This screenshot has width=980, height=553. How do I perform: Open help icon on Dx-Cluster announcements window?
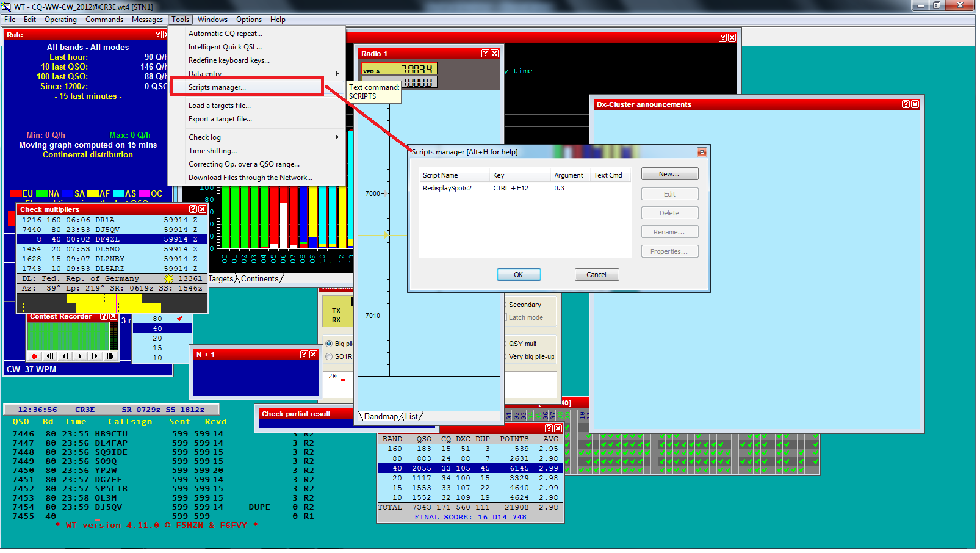906,104
